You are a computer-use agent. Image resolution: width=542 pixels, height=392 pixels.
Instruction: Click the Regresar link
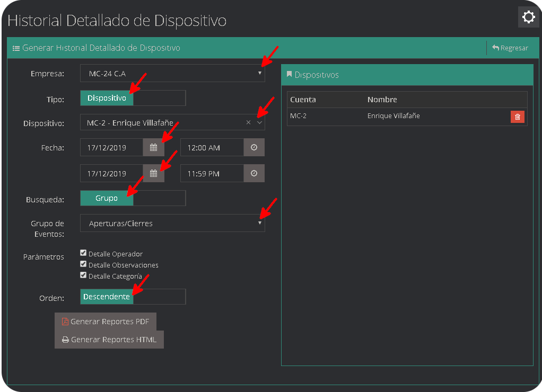coord(510,48)
